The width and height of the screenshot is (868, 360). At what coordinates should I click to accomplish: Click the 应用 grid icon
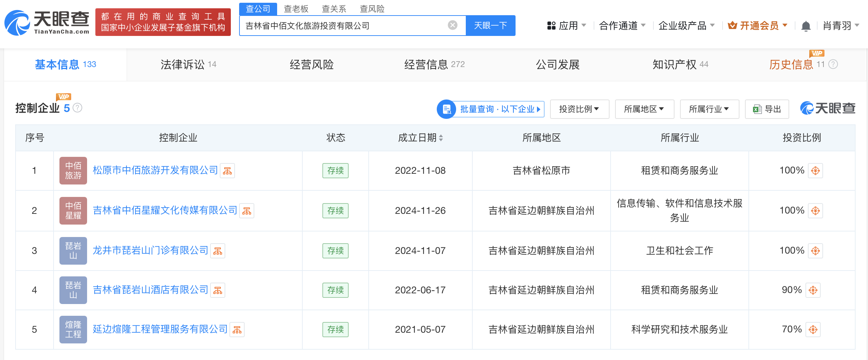(x=551, y=26)
